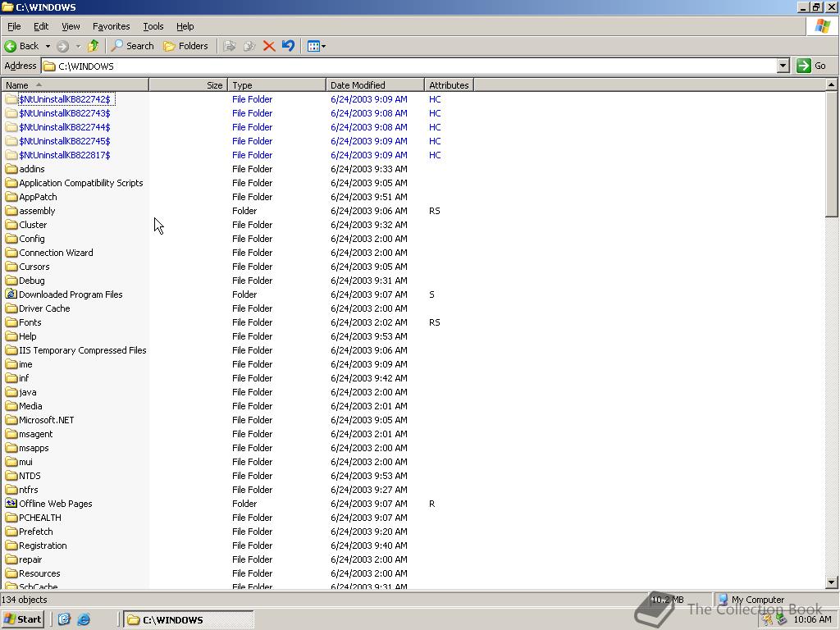Launch Internet Explorer from Quick Launch

(x=84, y=619)
